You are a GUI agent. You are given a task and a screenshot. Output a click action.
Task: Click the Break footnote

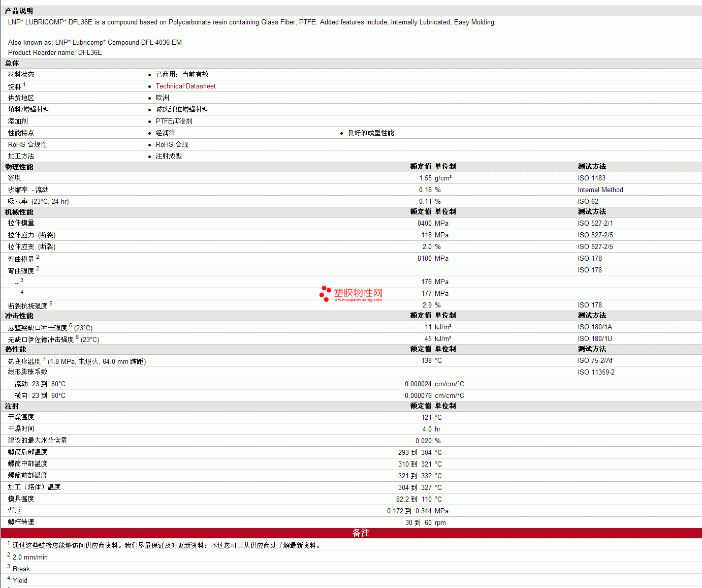(21, 569)
